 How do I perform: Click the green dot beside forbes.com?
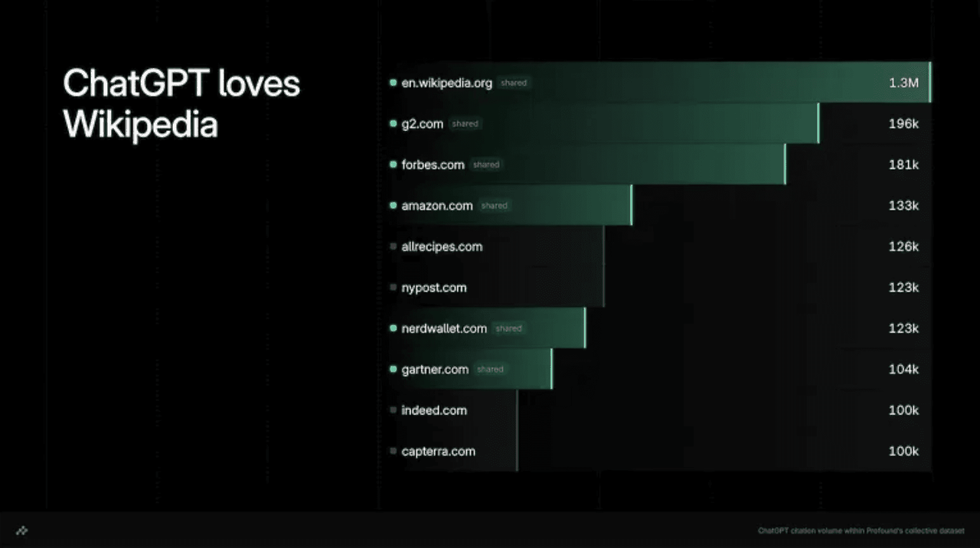click(393, 165)
